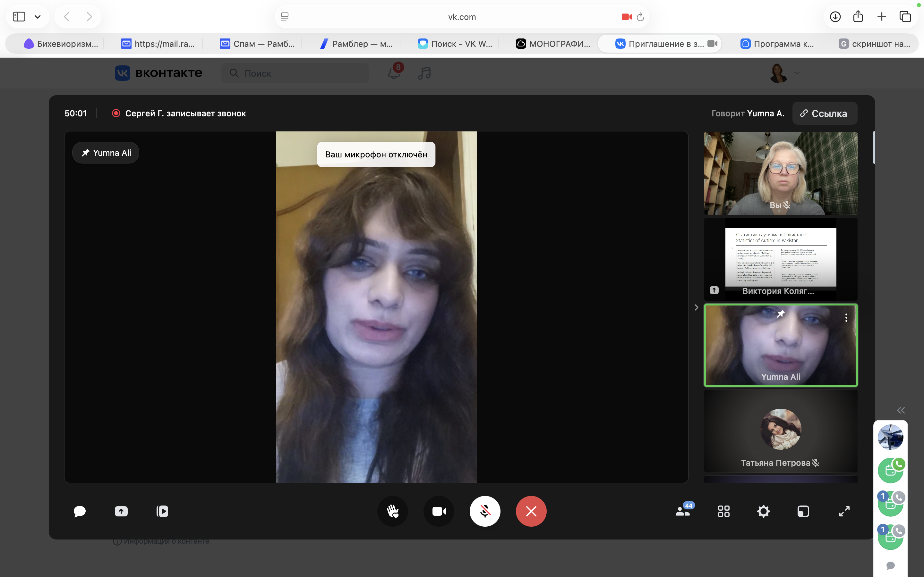Toggle the camera on or off

click(x=439, y=511)
